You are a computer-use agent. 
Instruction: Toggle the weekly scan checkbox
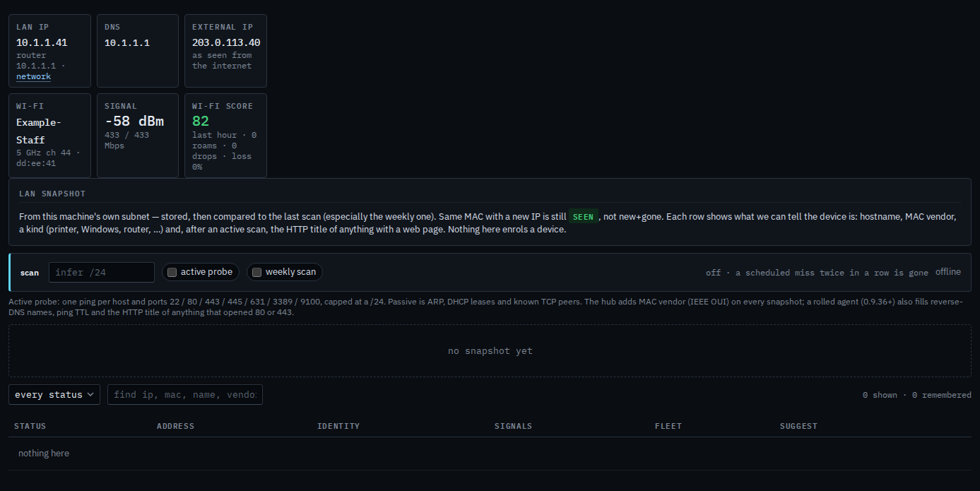coord(257,272)
